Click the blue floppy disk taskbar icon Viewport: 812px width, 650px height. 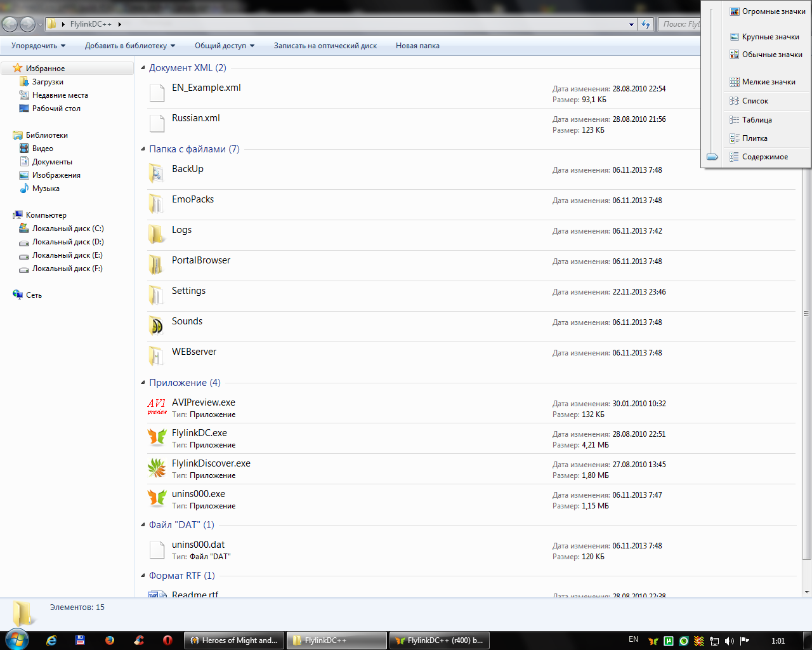click(81, 640)
